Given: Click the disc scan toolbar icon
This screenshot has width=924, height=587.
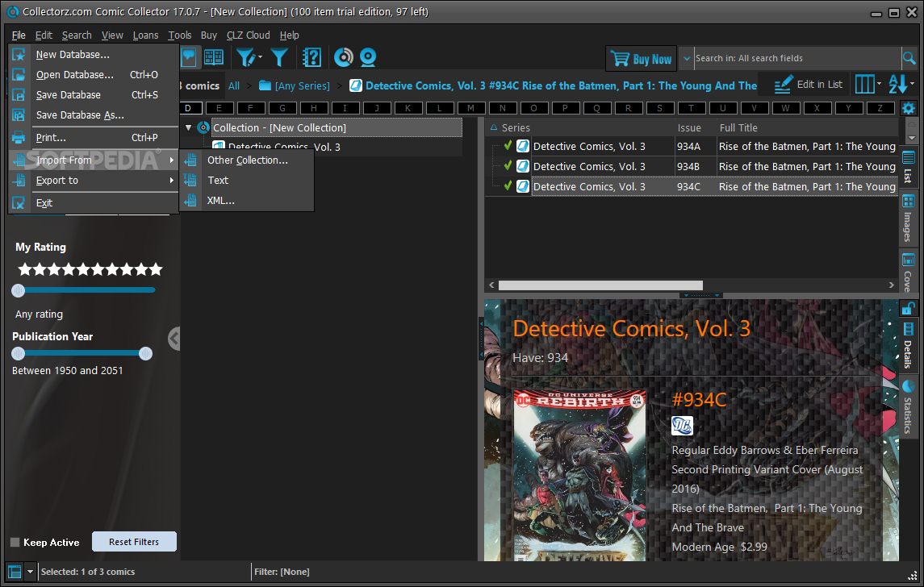Looking at the screenshot, I should click(344, 57).
